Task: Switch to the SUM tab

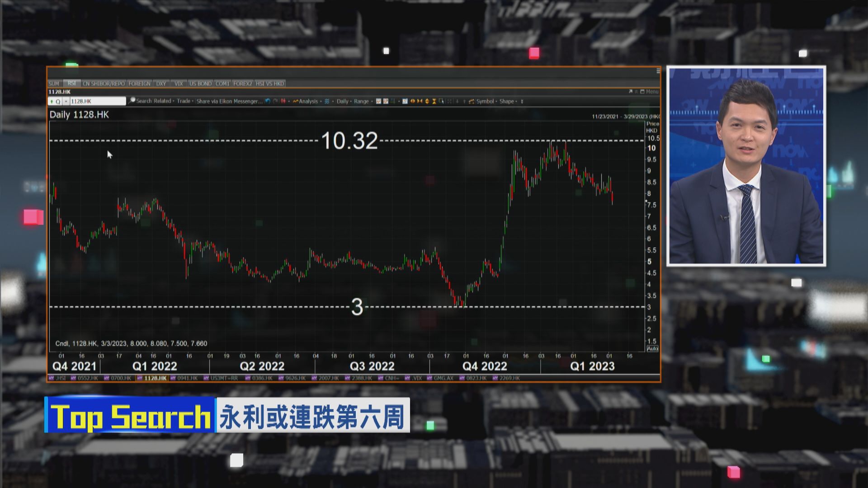Action: coord(54,84)
